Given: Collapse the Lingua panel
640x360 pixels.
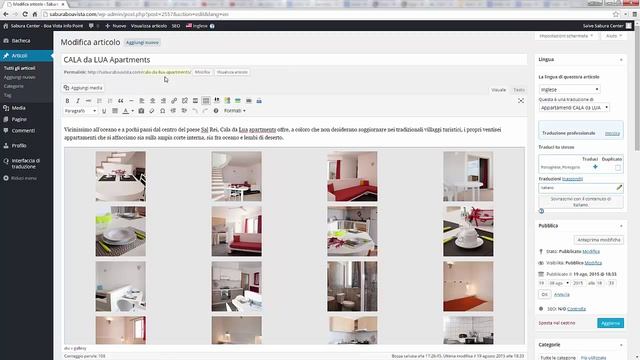Looking at the screenshot, I should (621, 60).
